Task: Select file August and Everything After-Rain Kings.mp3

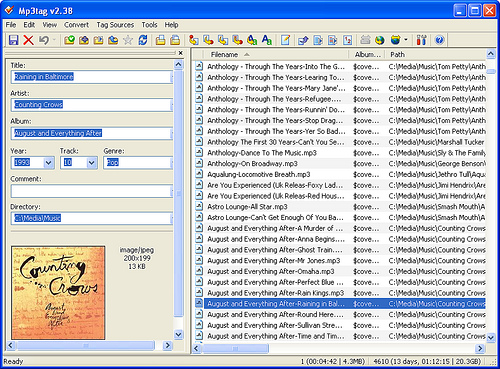Action: (x=340, y=293)
